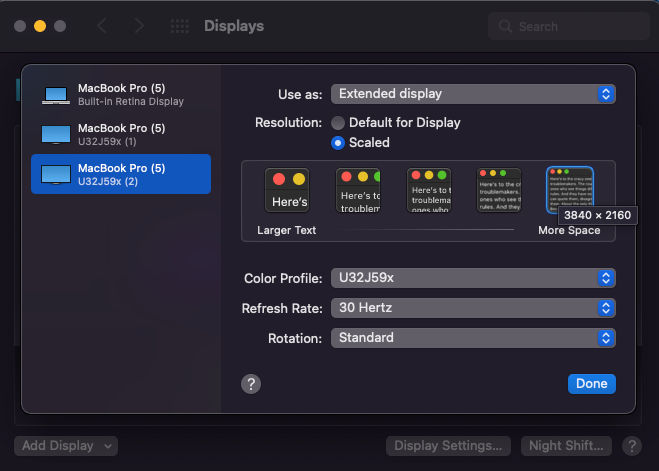
Task: Select the U32J59x (1) display in the sidebar
Action: click(121, 134)
